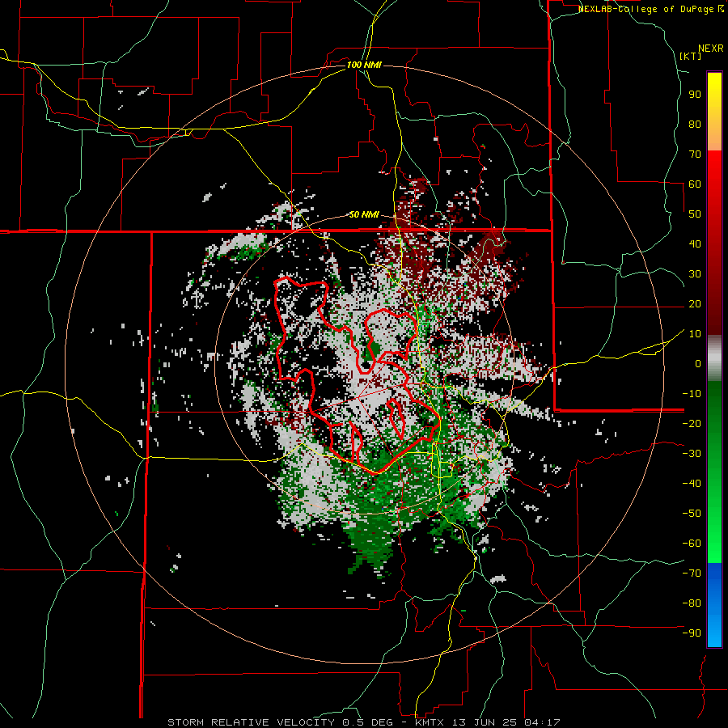
Task: Click the '100 NMI' range ring label
Action: click(x=364, y=65)
